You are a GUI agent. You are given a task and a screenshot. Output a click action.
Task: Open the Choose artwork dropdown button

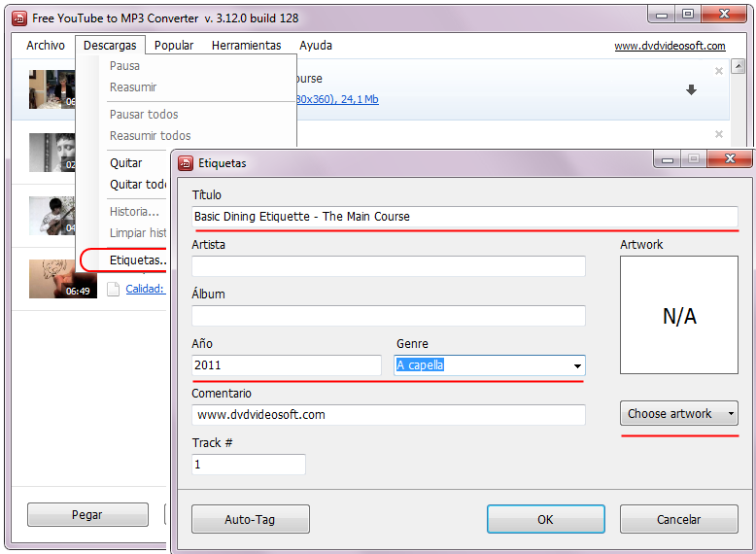click(678, 414)
